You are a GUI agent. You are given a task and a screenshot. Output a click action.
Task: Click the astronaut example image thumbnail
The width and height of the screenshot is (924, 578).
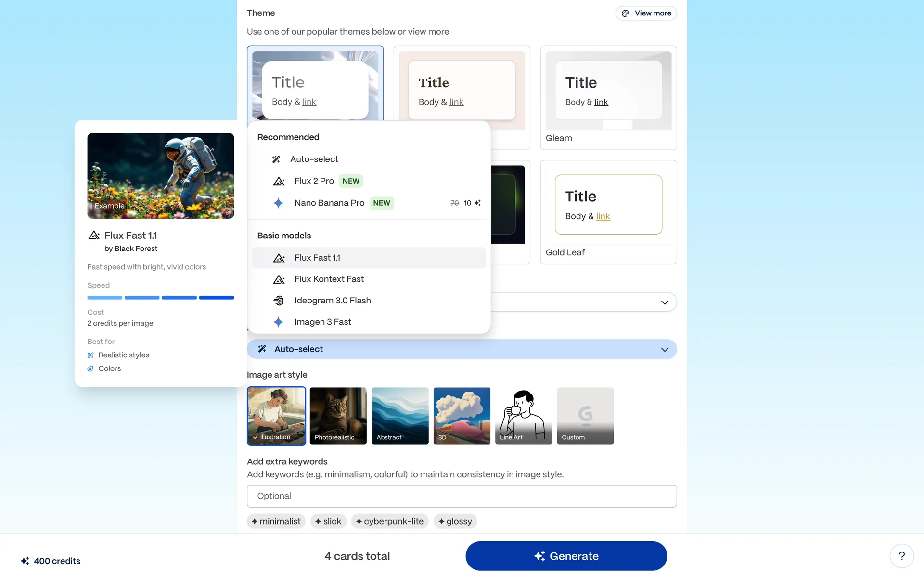[x=160, y=176]
